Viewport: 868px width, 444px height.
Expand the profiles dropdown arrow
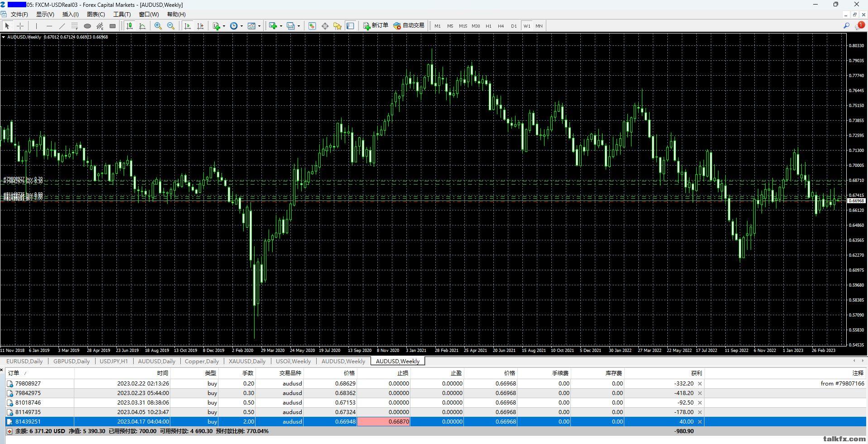[x=299, y=26]
